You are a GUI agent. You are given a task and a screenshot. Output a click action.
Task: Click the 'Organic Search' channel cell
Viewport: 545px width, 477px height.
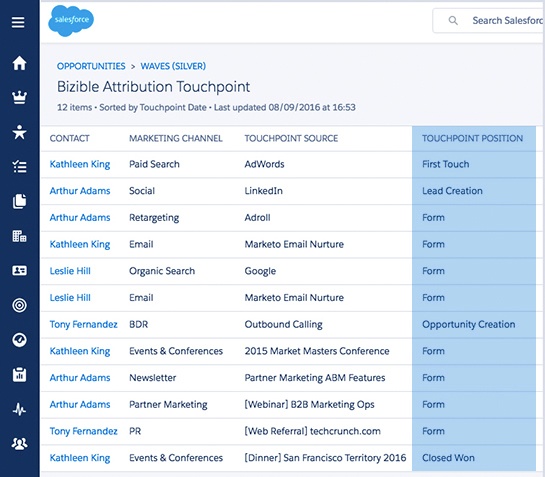[x=162, y=271]
